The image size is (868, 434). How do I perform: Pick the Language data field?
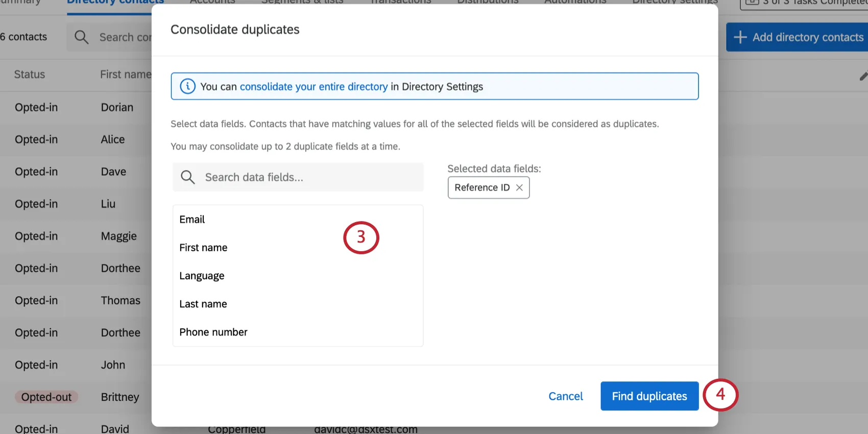point(202,276)
